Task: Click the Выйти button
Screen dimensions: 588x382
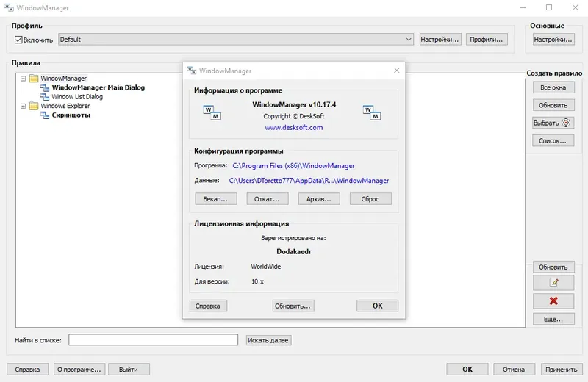Action: pyautogui.click(x=129, y=370)
